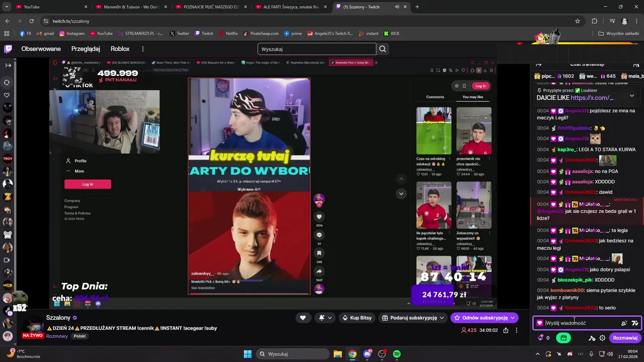The width and height of the screenshot is (644, 362).
Task: Click the viewer count 425
Action: pos(468,330)
